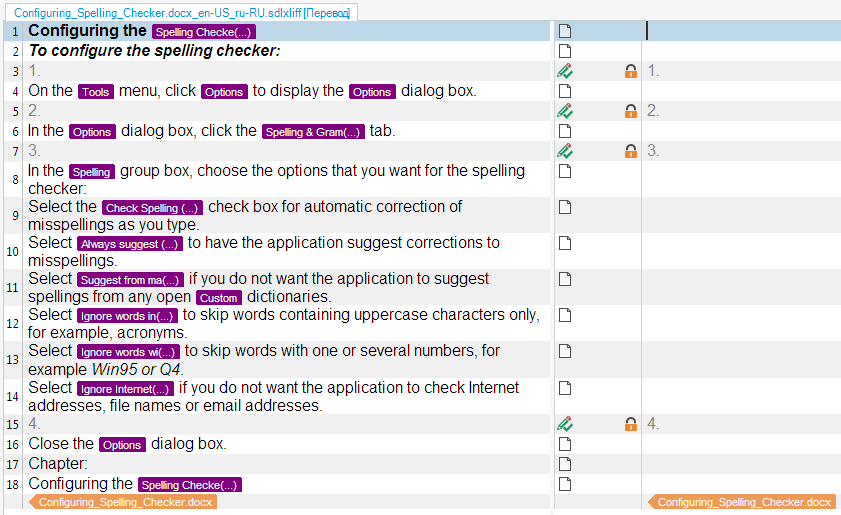Click the lock icon on segment 3

click(x=631, y=71)
